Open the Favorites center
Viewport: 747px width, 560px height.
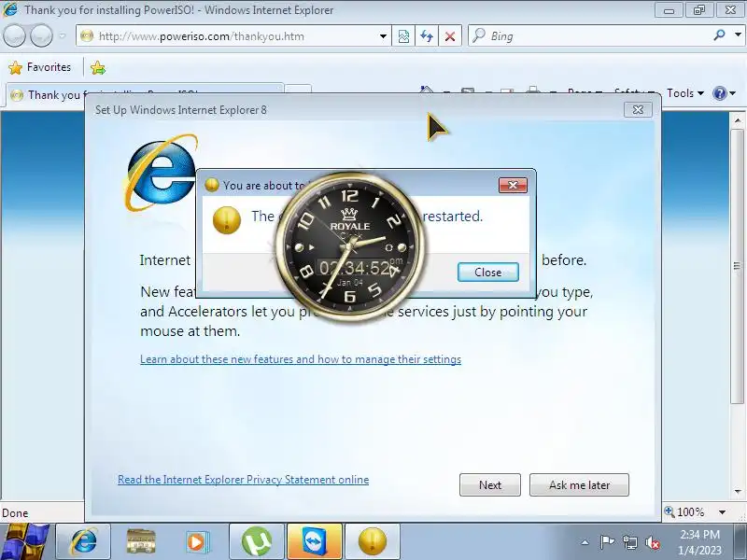pyautogui.click(x=40, y=67)
